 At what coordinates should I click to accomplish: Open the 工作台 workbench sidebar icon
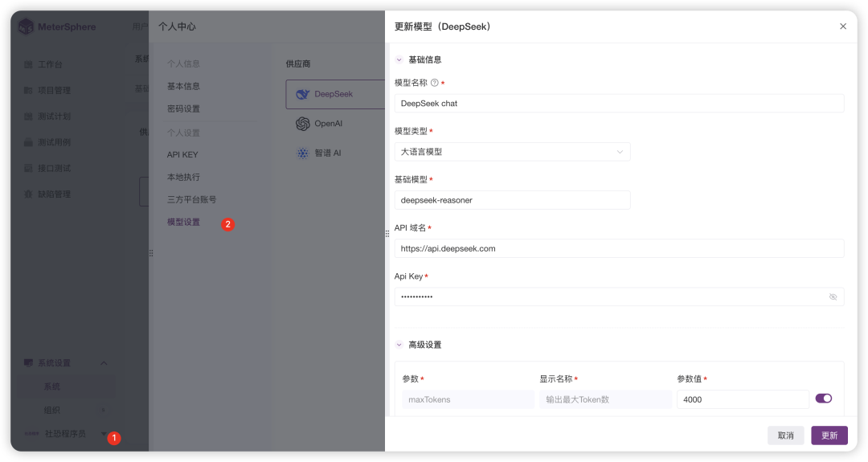(x=28, y=65)
